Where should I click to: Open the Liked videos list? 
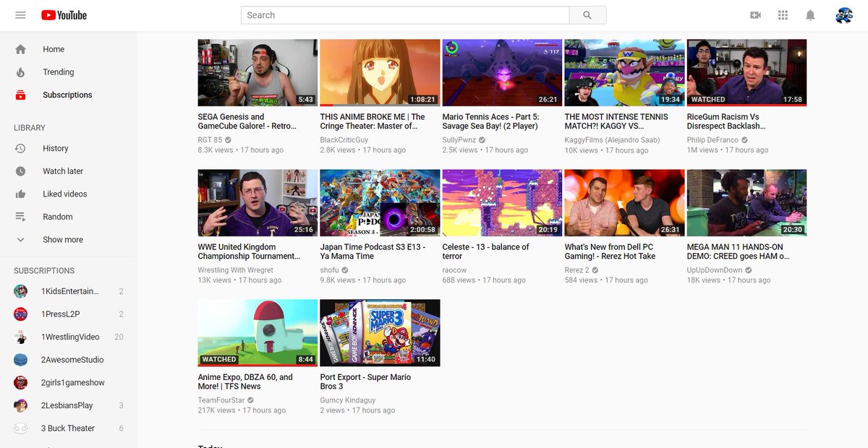69,194
